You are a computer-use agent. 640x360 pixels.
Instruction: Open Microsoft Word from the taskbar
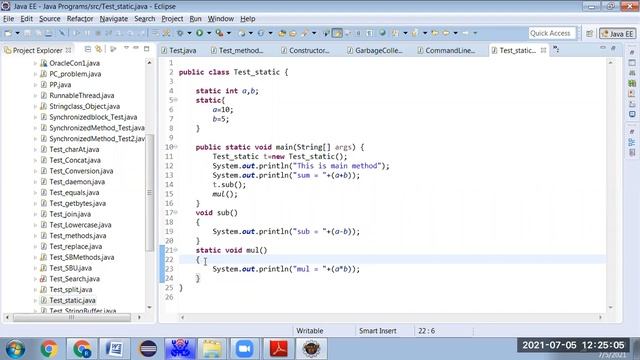click(x=114, y=349)
